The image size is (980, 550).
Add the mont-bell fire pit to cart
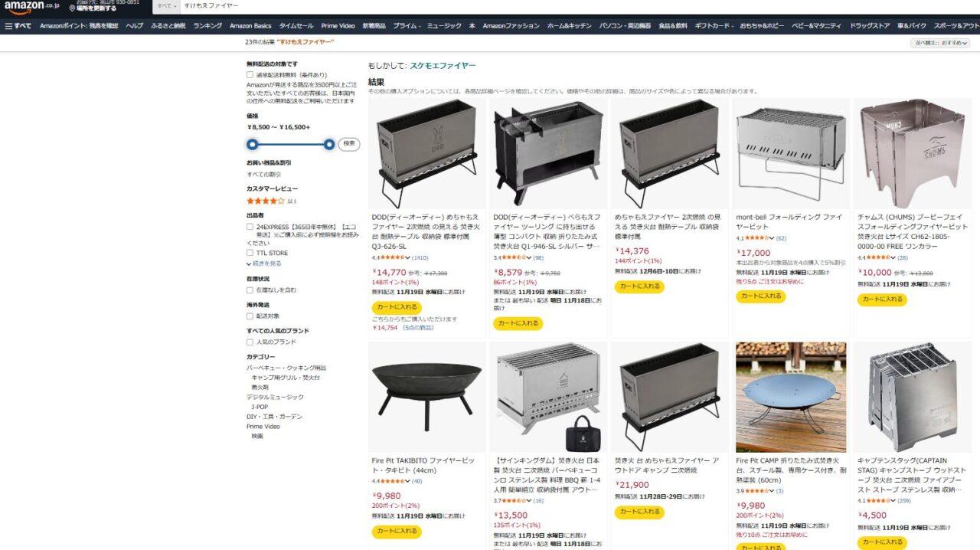pos(760,296)
